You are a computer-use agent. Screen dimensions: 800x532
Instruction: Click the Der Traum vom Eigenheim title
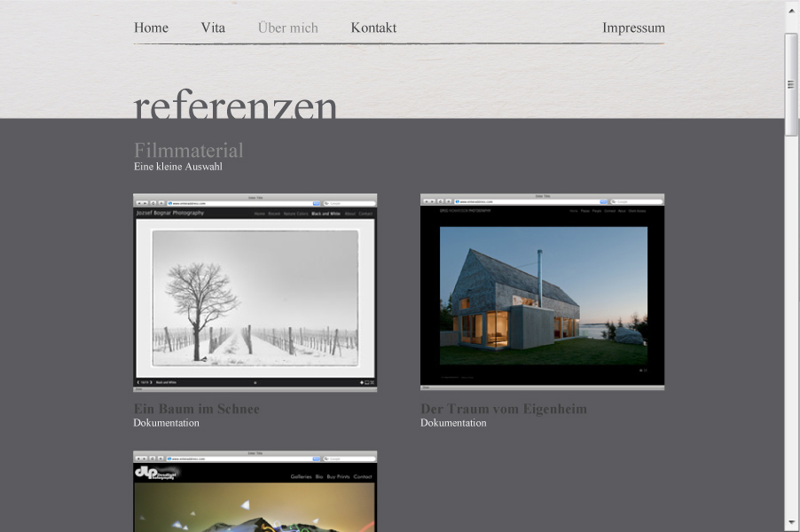click(504, 409)
